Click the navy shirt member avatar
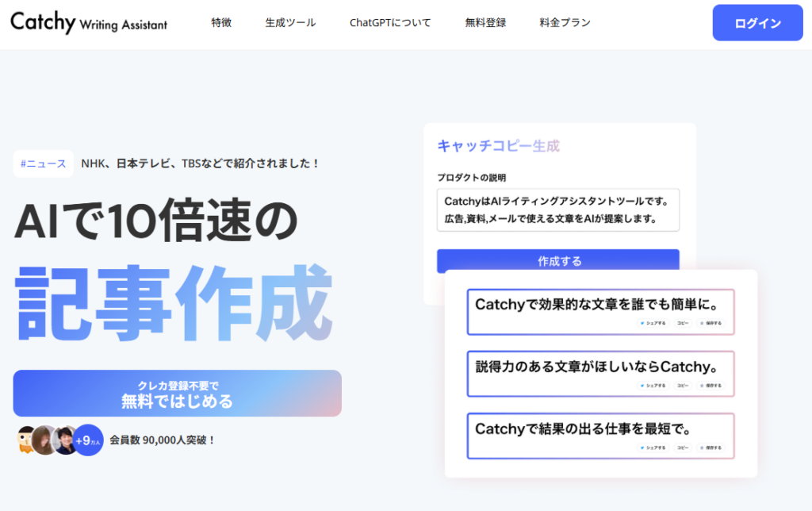 (x=65, y=440)
